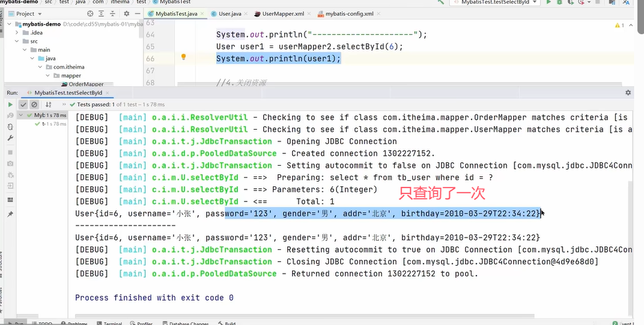Close the UserMapper.xml tab
The image size is (644, 325).
point(309,14)
